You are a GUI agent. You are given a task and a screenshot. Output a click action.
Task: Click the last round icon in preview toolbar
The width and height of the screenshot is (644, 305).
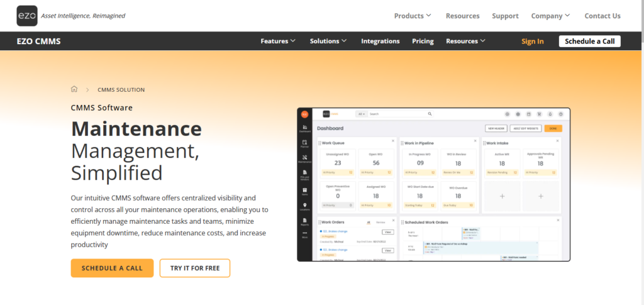(560, 114)
